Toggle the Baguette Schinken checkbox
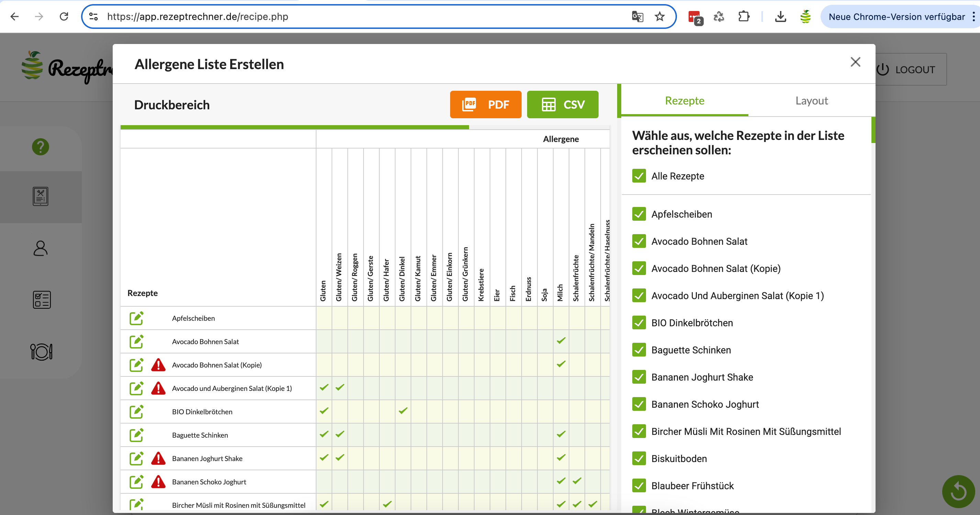The height and width of the screenshot is (515, 980). pos(639,350)
